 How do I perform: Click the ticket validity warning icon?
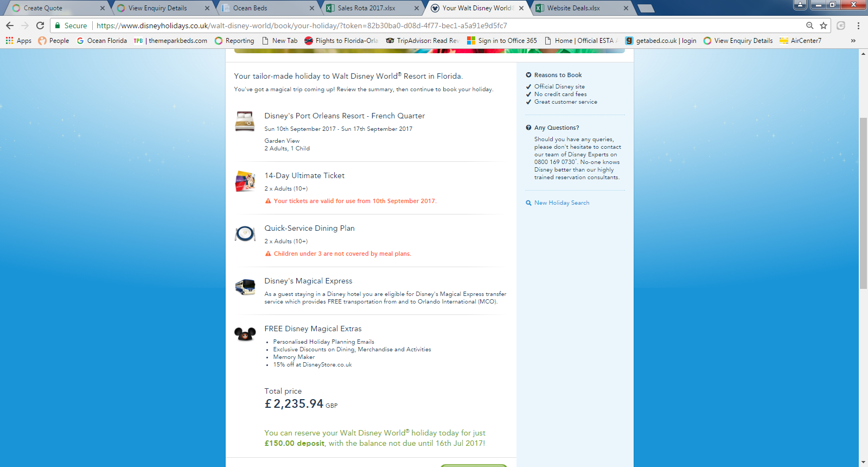click(268, 201)
